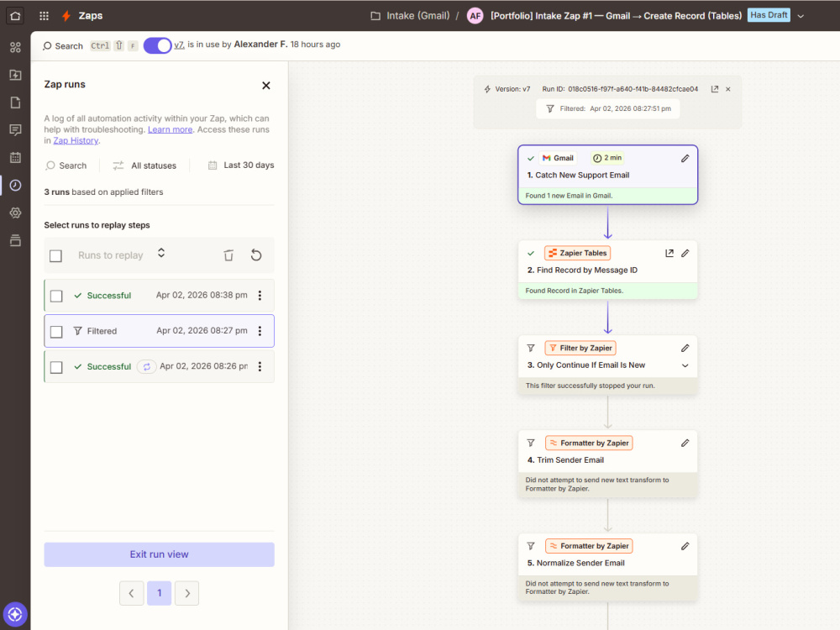Open the All statuses filter dropdown
This screenshot has height=630, width=840.
coord(144,165)
